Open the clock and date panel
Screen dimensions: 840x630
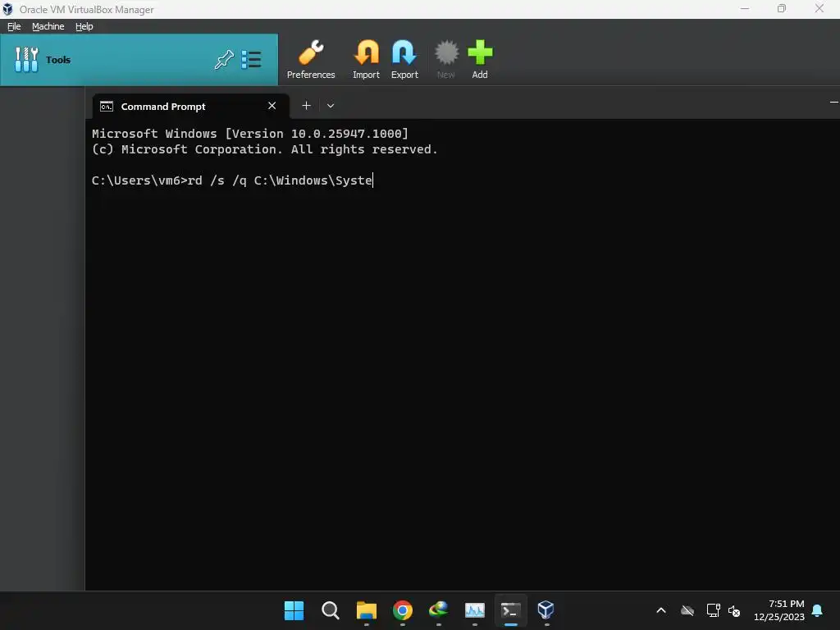tap(779, 610)
